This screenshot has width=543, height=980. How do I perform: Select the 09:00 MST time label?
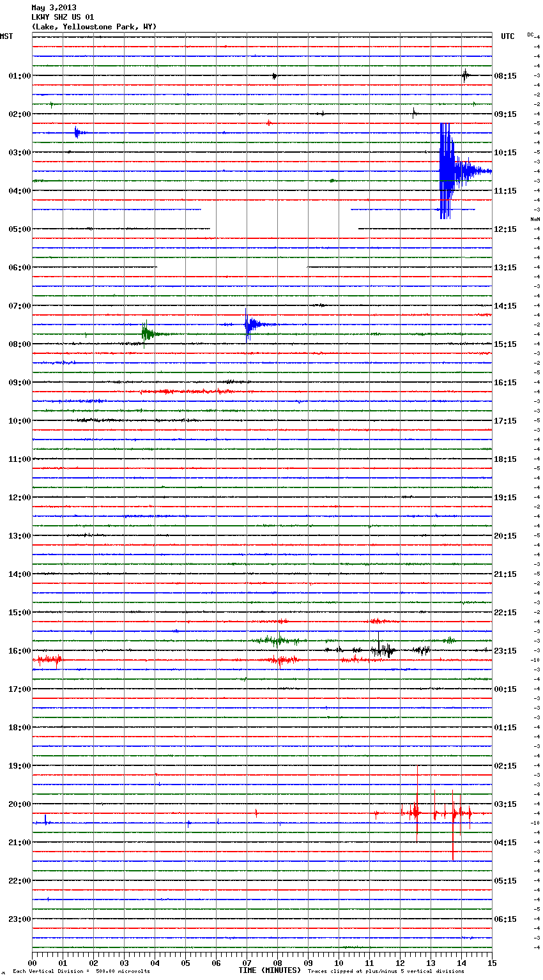pos(19,383)
